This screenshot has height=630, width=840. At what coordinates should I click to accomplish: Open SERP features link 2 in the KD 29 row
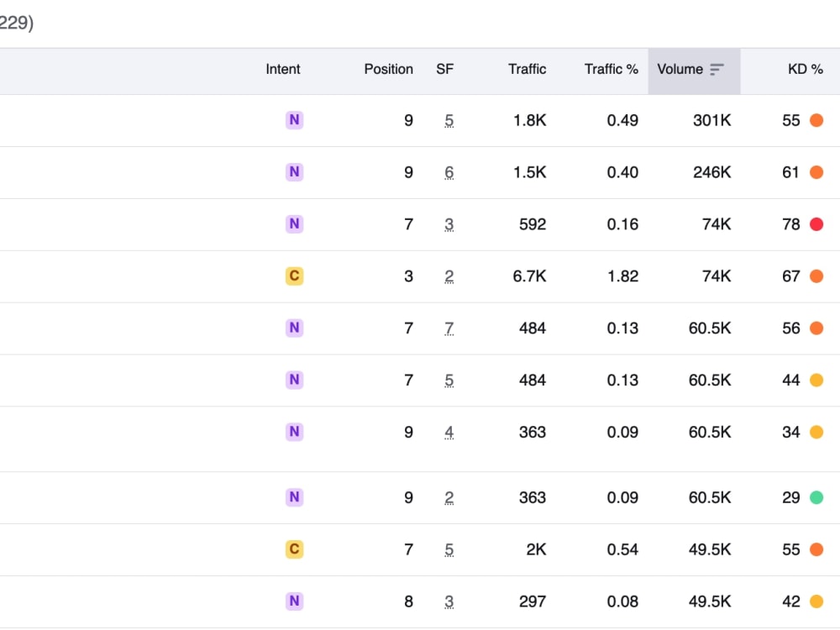point(449,498)
